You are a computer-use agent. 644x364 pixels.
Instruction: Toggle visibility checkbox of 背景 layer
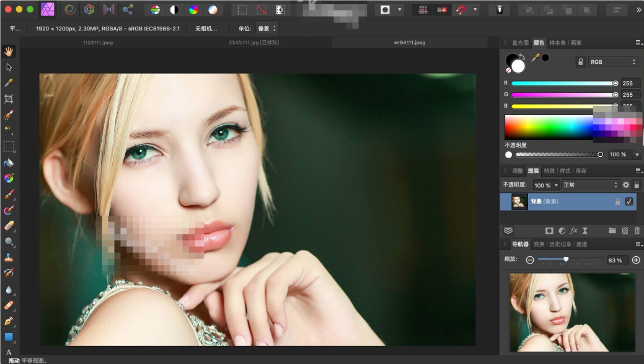[629, 202]
